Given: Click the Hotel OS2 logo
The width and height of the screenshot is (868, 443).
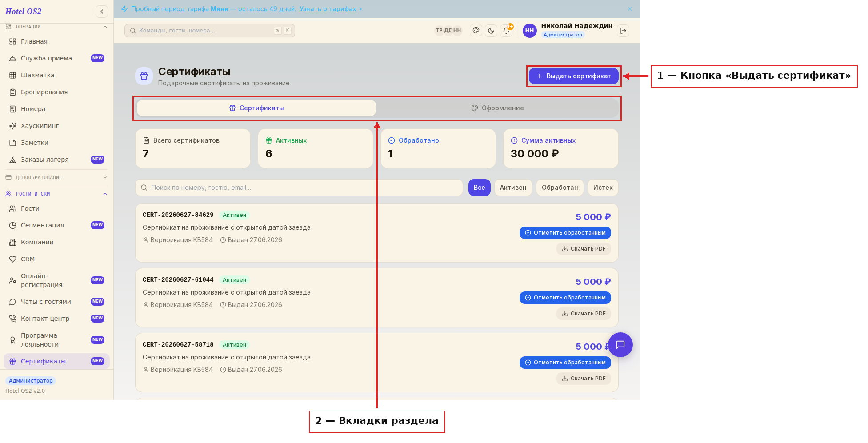Looking at the screenshot, I should (x=24, y=12).
